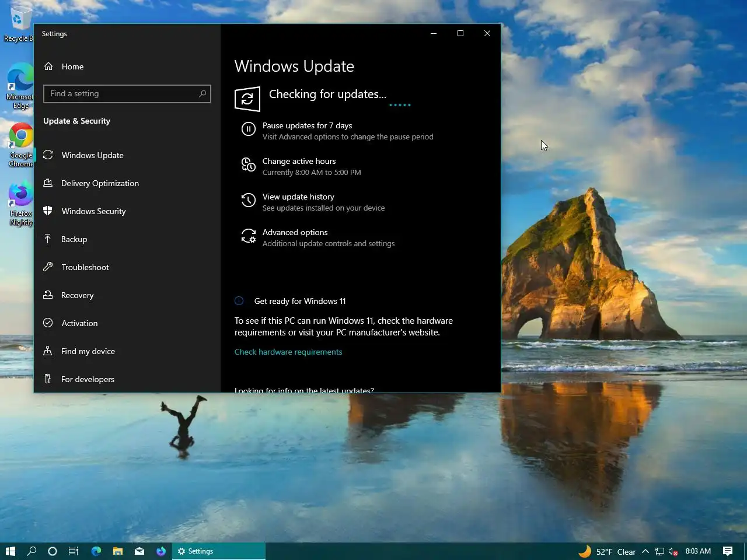Open View update history
The image size is (747, 560).
click(x=298, y=197)
